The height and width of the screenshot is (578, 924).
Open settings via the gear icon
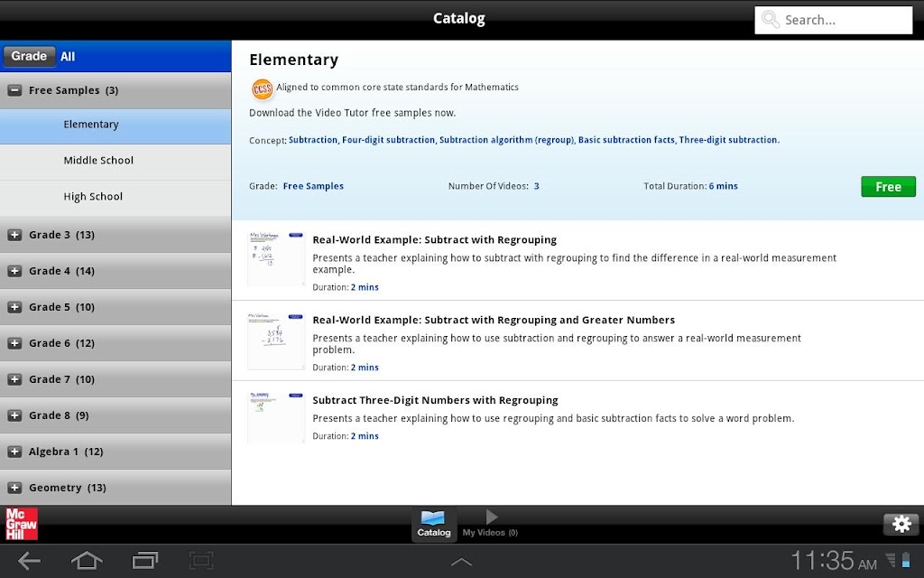click(x=901, y=524)
